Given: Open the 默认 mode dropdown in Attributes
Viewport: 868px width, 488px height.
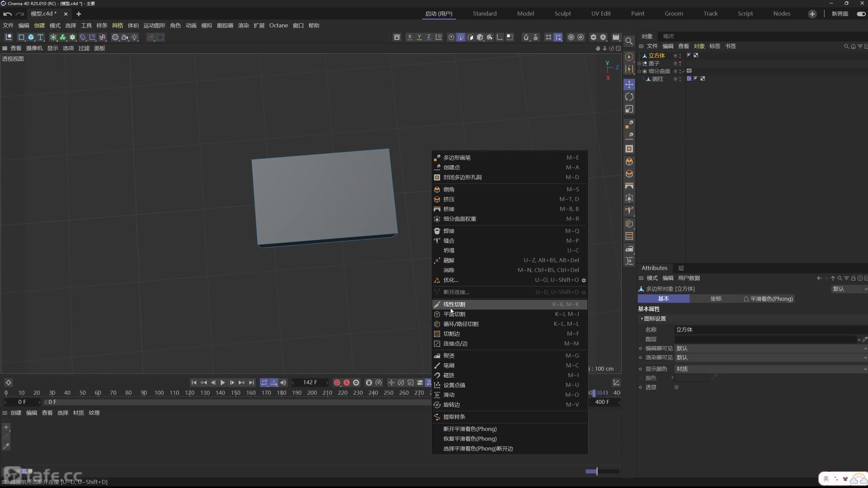Looking at the screenshot, I should coord(849,289).
